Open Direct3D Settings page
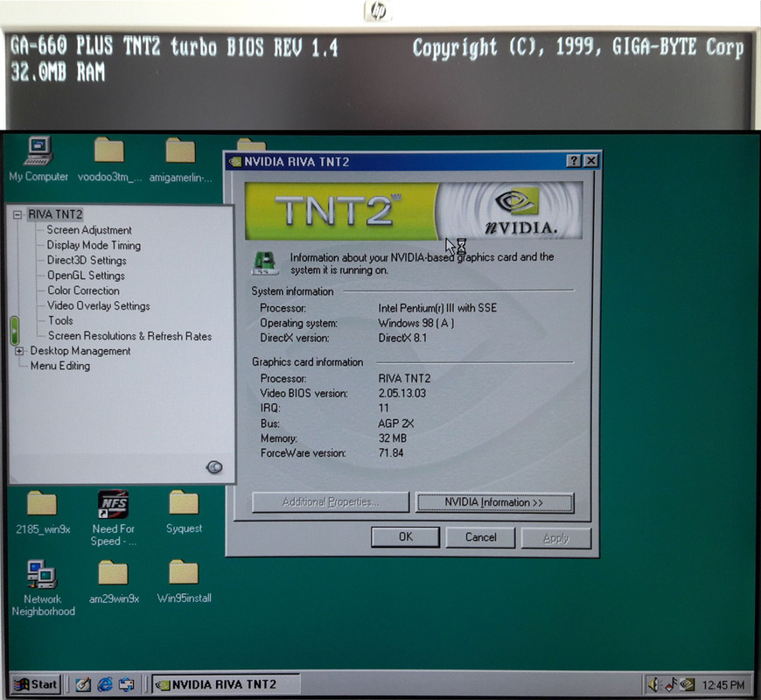Image resolution: width=761 pixels, height=700 pixels. pyautogui.click(x=87, y=260)
